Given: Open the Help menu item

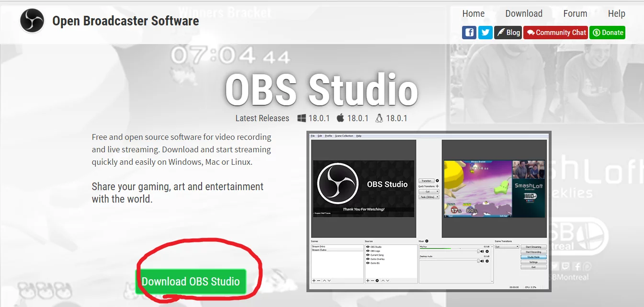Looking at the screenshot, I should 617,13.
